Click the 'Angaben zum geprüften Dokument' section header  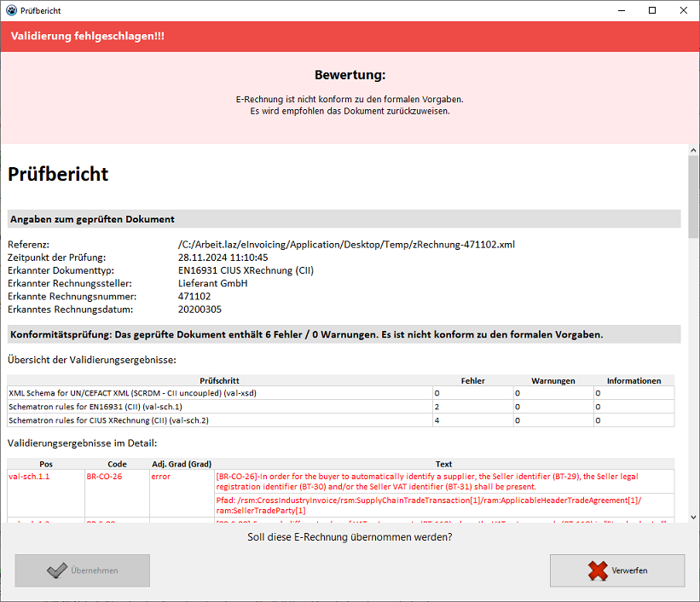(x=92, y=219)
